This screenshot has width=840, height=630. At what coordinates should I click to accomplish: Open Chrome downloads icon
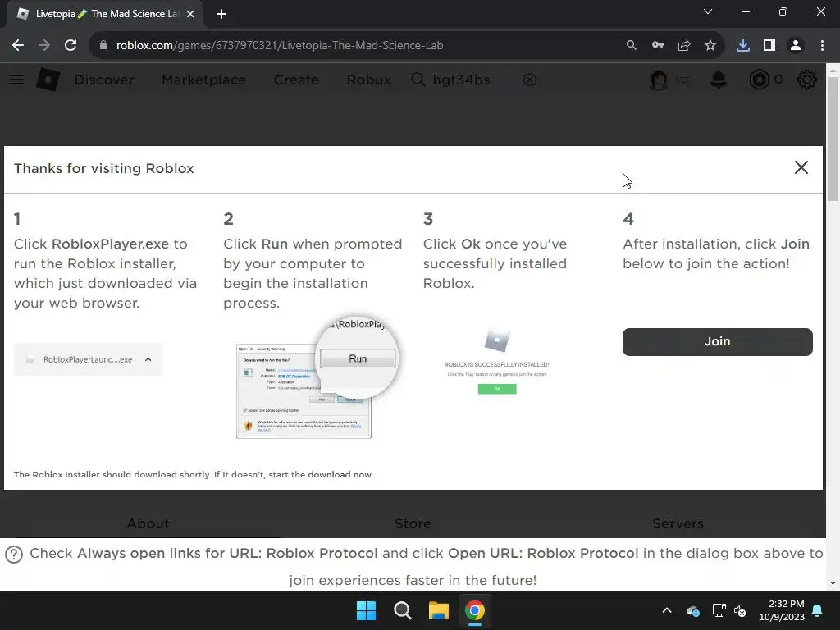click(743, 46)
